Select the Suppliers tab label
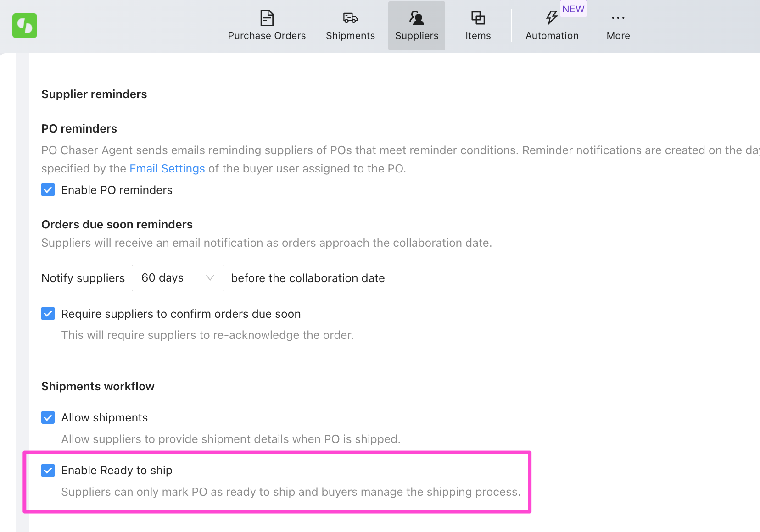This screenshot has height=532, width=760. 417,36
